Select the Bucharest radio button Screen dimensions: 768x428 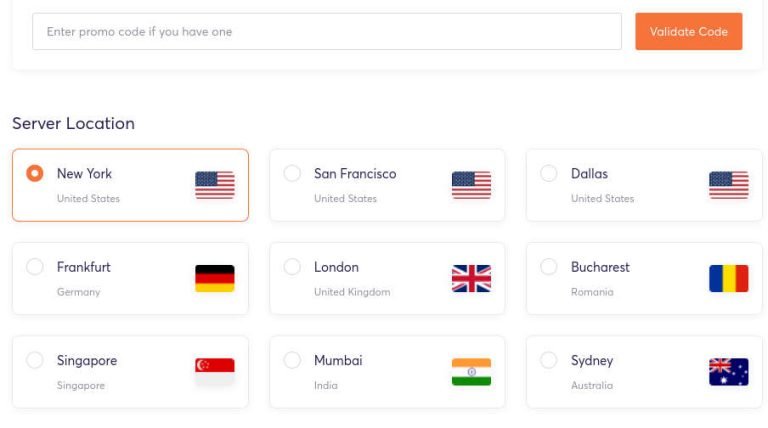[x=549, y=267]
